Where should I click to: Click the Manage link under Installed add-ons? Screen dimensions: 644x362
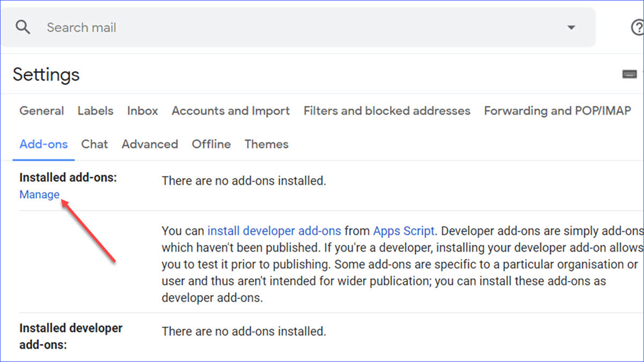pyautogui.click(x=39, y=195)
